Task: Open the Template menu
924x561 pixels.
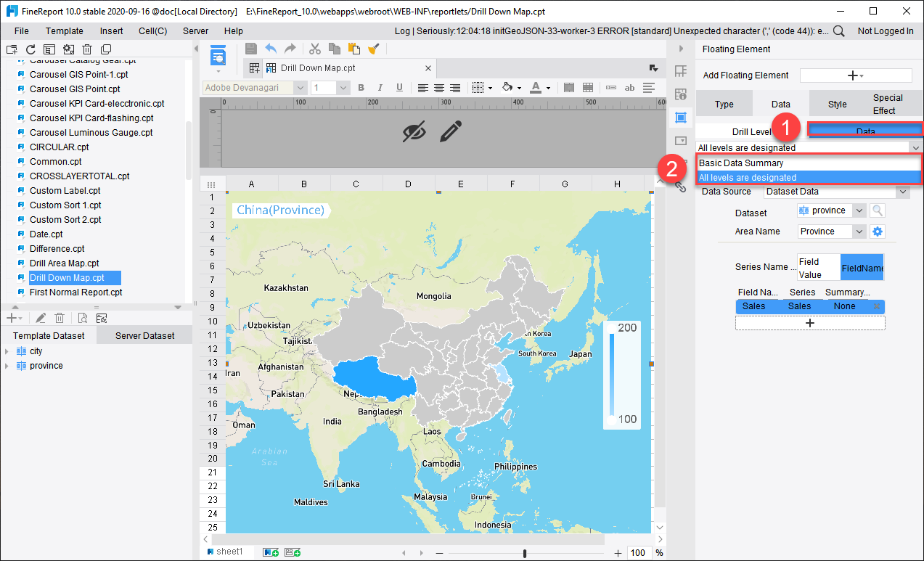Action: point(64,30)
